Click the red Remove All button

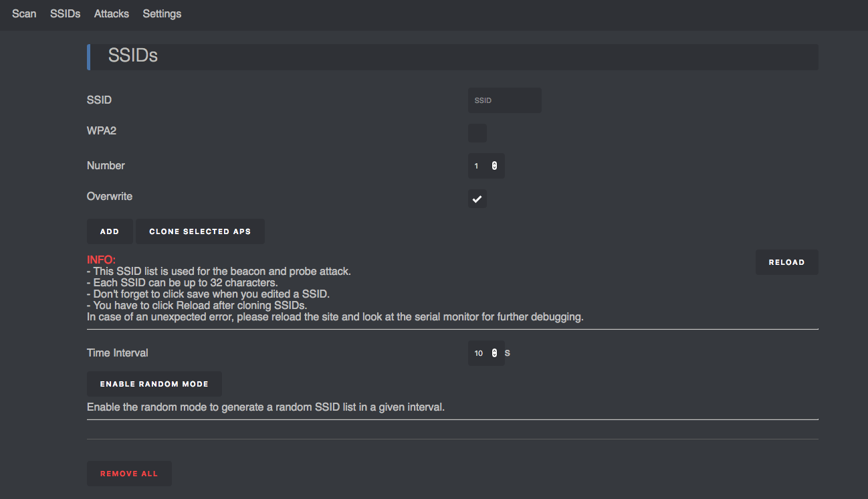[129, 474]
